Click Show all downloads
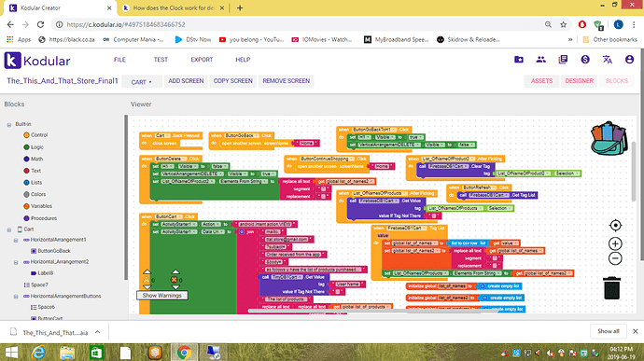644x361 pixels. 609,331
